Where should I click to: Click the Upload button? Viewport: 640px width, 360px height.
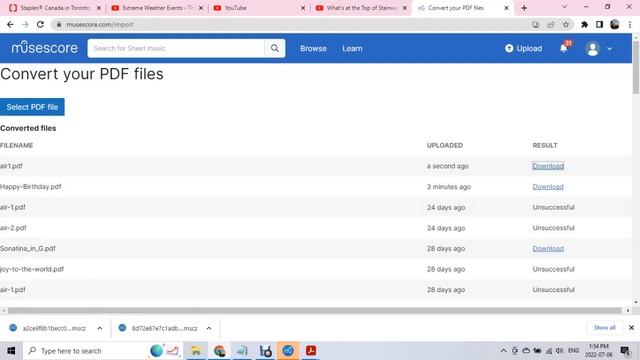[524, 48]
